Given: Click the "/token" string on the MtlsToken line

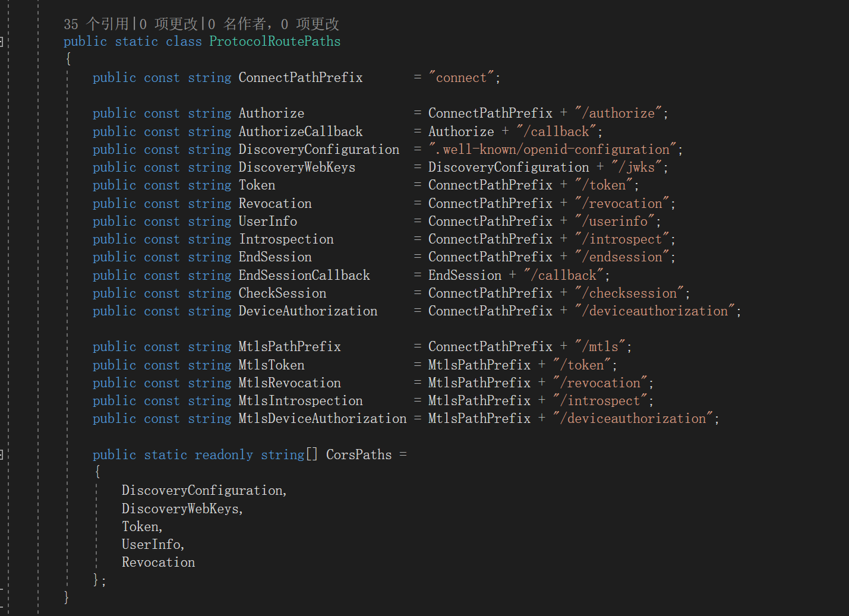Looking at the screenshot, I should [582, 365].
